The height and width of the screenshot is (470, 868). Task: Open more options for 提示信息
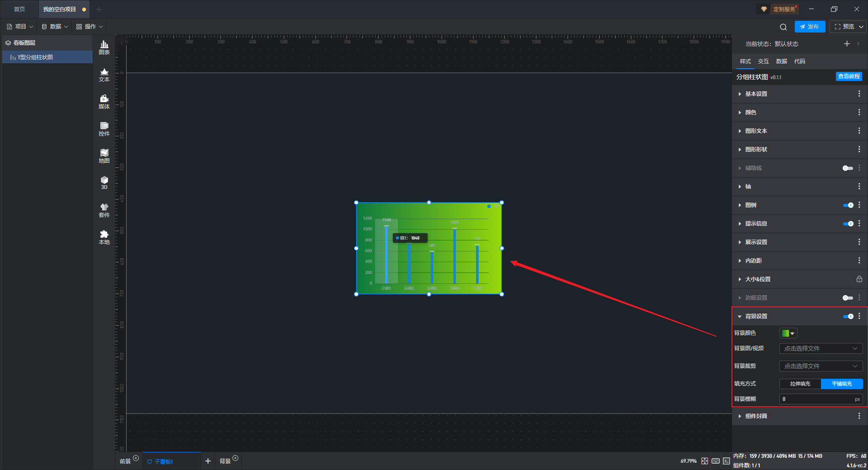tap(859, 223)
